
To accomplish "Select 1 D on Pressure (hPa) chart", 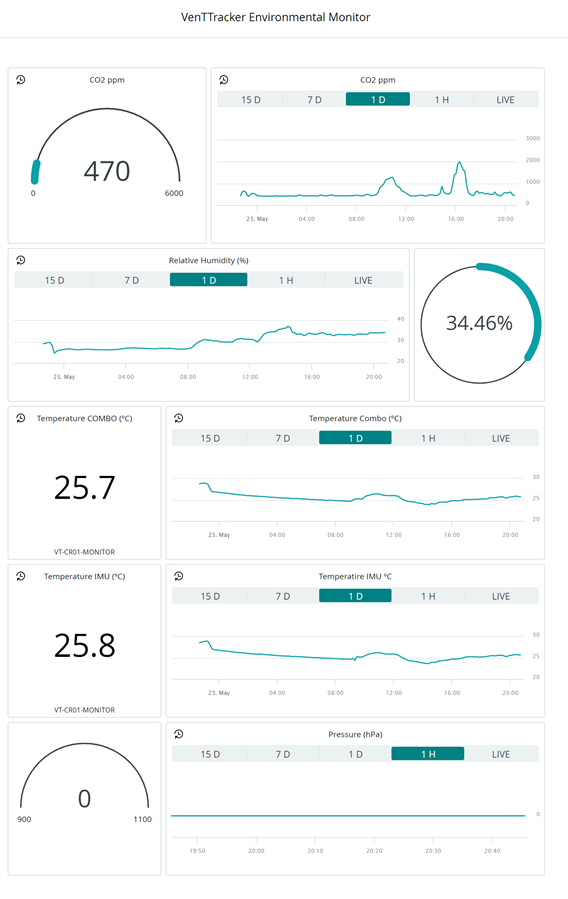I will (355, 754).
